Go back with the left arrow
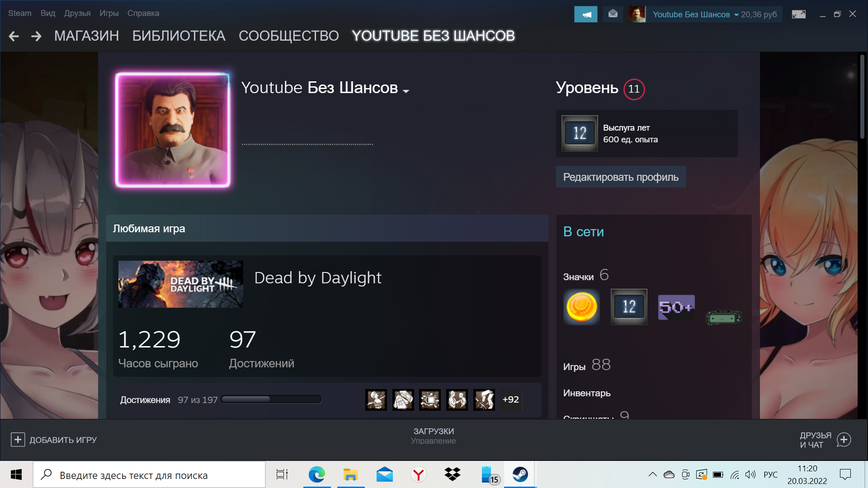This screenshot has width=868, height=488. tap(14, 36)
